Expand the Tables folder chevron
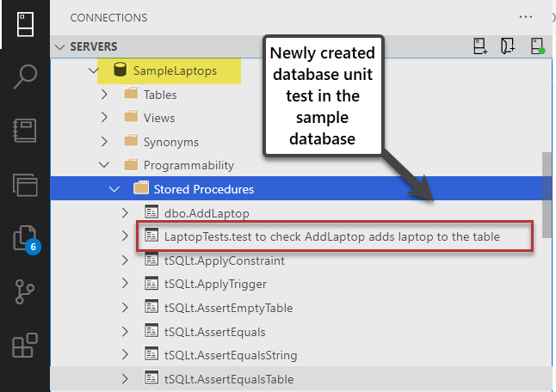The height and width of the screenshot is (392, 556). (x=105, y=94)
